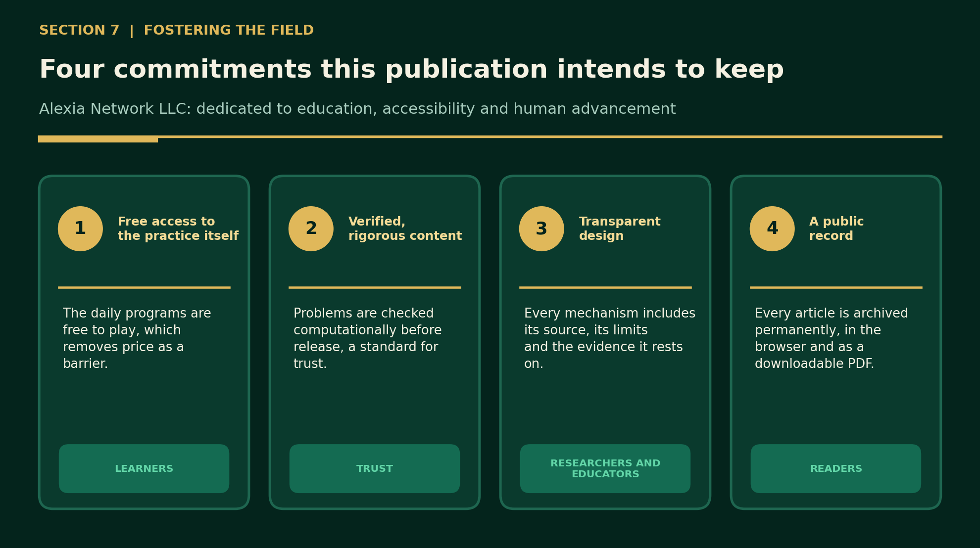Click the 'A public record' heading
This screenshot has width=980, height=548.
click(836, 228)
